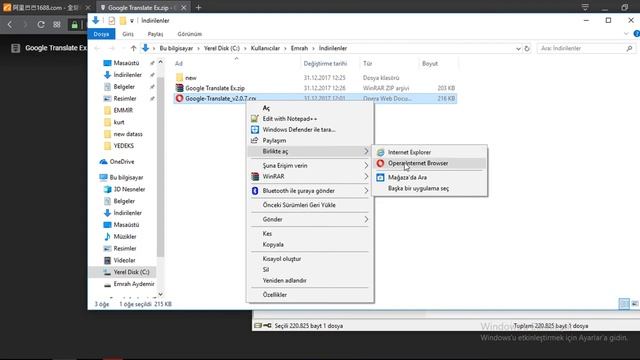Image resolution: width=640 pixels, height=360 pixels.
Task: Choose Internet Explorer in submenu
Action: pyautogui.click(x=429, y=152)
